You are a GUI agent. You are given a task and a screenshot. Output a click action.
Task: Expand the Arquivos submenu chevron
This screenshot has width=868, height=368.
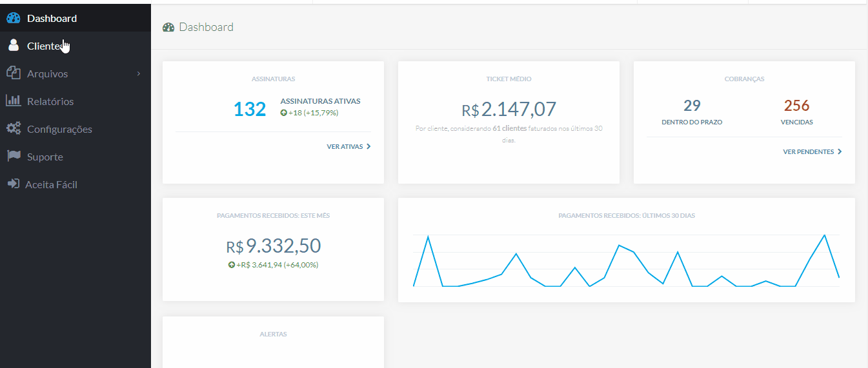[138, 74]
